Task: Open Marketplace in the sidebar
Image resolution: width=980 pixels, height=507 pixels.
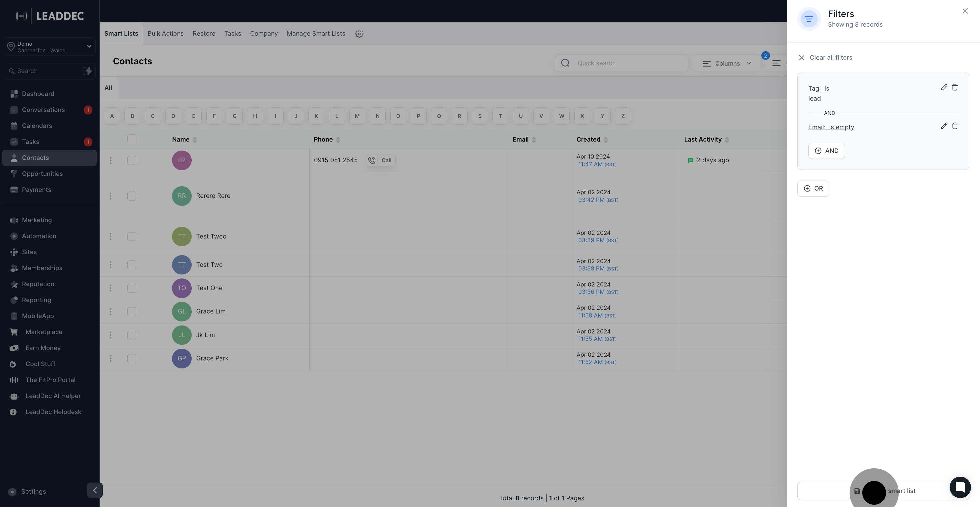Action: point(49,332)
